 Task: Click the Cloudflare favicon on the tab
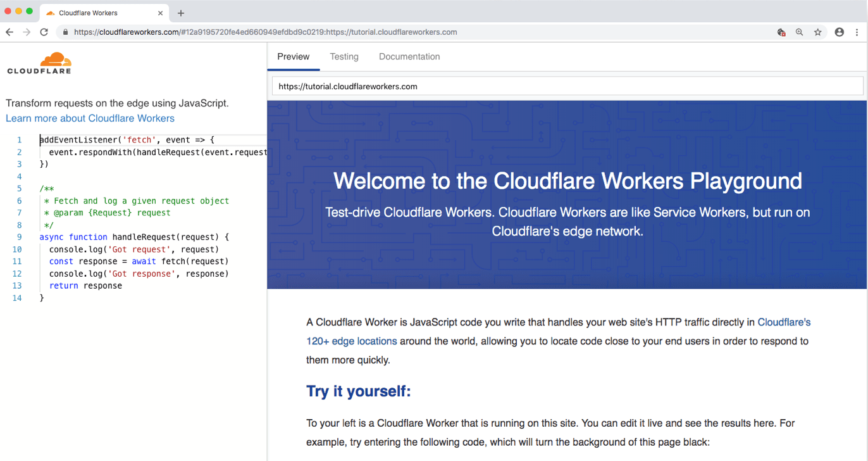[51, 13]
